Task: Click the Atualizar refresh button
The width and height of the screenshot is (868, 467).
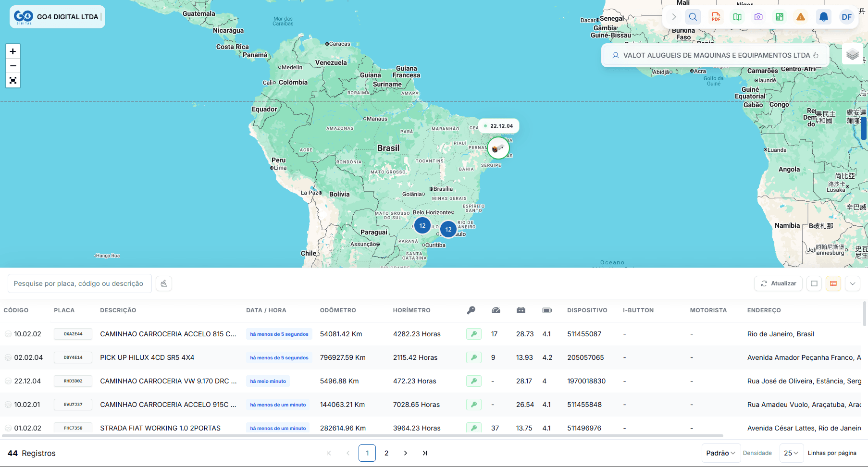Action: (779, 283)
